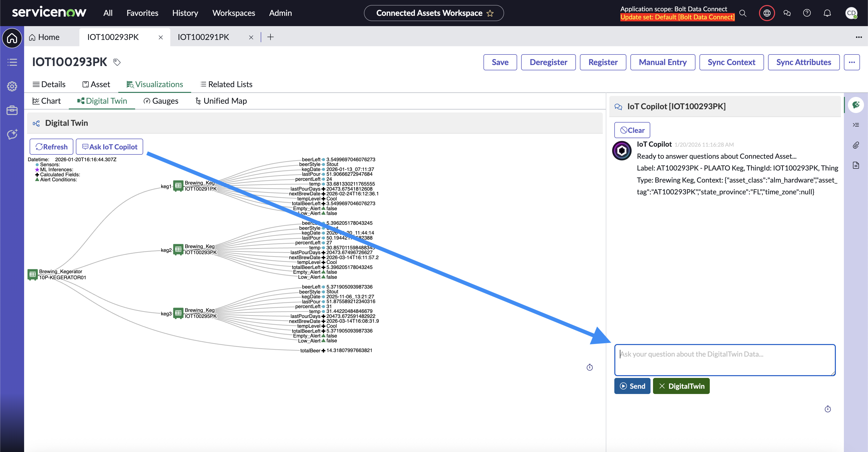The height and width of the screenshot is (452, 868).
Task: Add a new workspace tab with plus icon
Action: [270, 37]
